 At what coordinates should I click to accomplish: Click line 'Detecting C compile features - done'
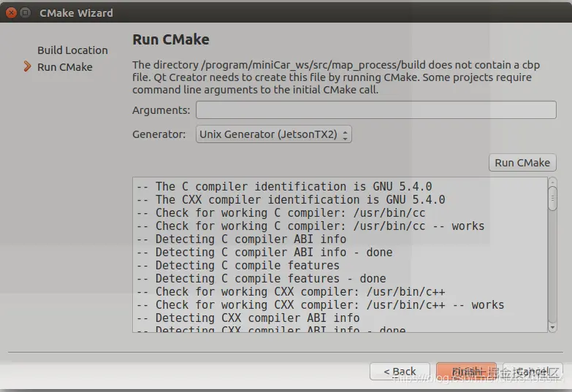(262, 279)
